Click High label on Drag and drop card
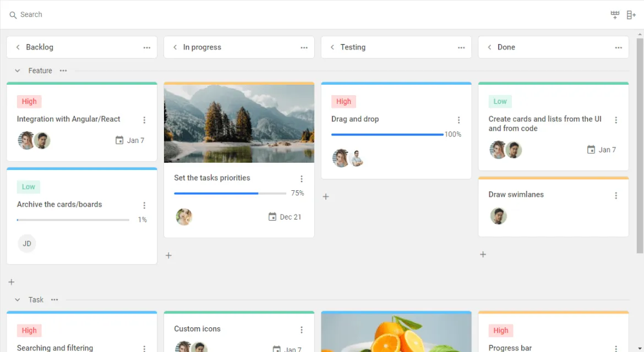The width and height of the screenshot is (644, 352). (344, 101)
